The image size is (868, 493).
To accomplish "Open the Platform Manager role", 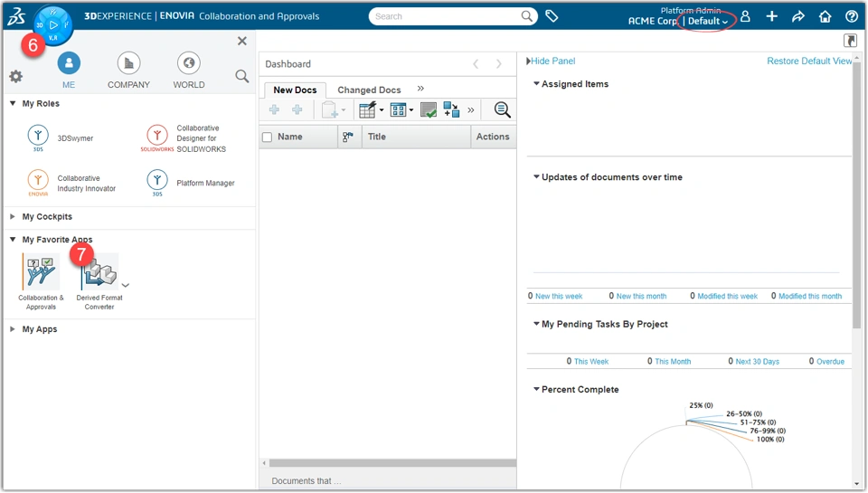I will (191, 184).
